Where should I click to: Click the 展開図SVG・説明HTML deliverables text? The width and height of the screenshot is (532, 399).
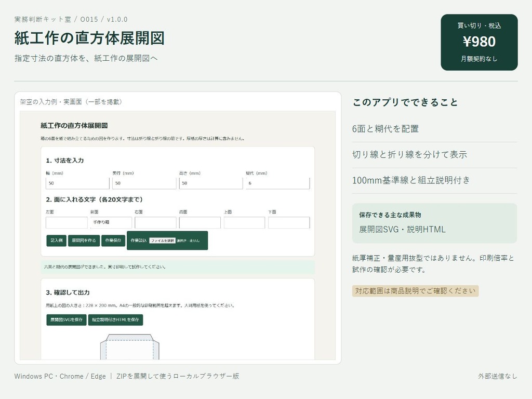(x=402, y=229)
